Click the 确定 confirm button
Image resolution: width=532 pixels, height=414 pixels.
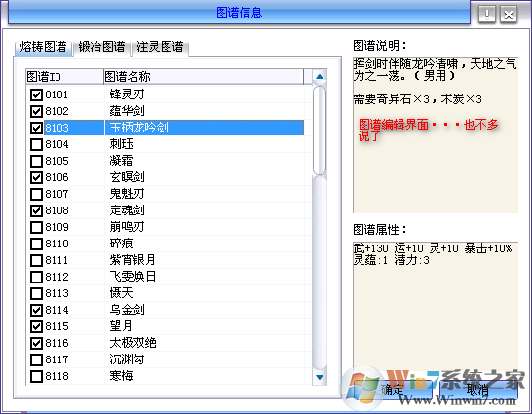click(393, 390)
